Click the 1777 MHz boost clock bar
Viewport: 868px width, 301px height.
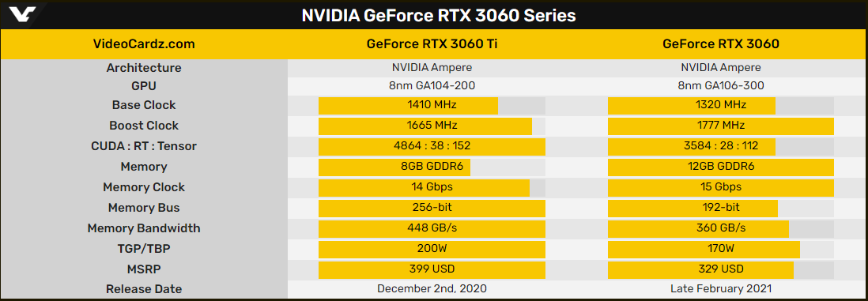721,126
